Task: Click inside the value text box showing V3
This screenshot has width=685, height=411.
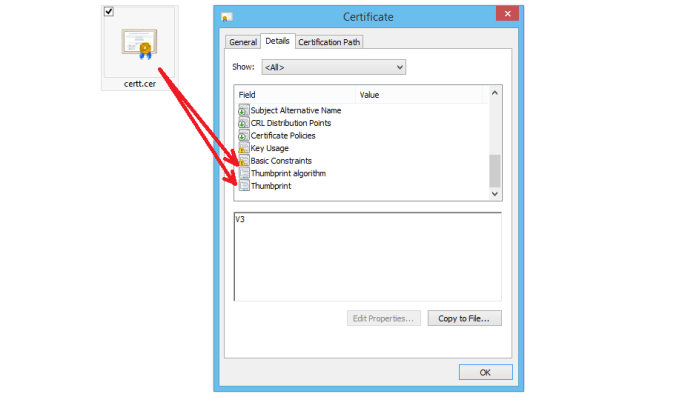Action: [367, 255]
